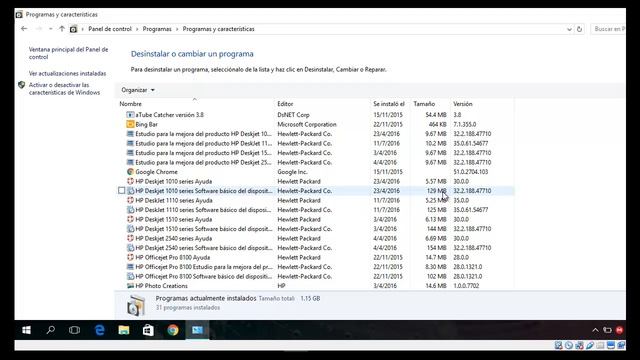This screenshot has height=360, width=640.
Task: Open the Organizar dropdown menu
Action: [x=138, y=90]
